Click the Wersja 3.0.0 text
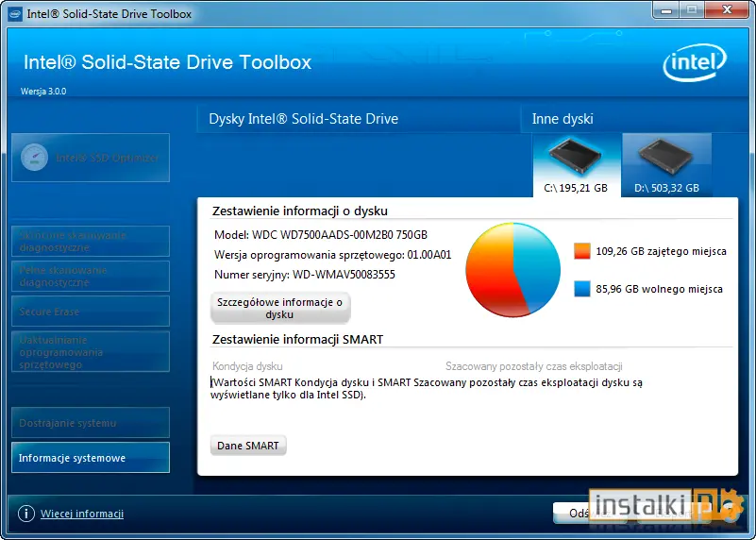Image resolution: width=756 pixels, height=540 pixels. [x=43, y=92]
